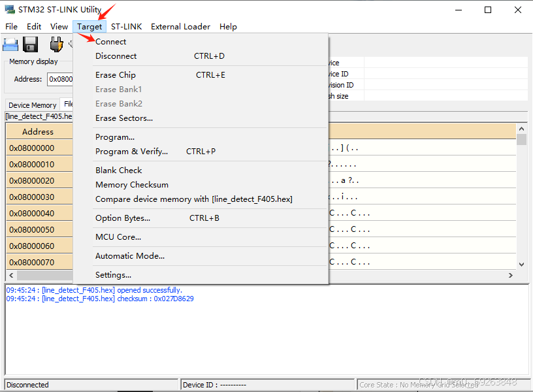The image size is (533, 392).
Task: Select address row 0x08000000
Action: tap(39, 148)
